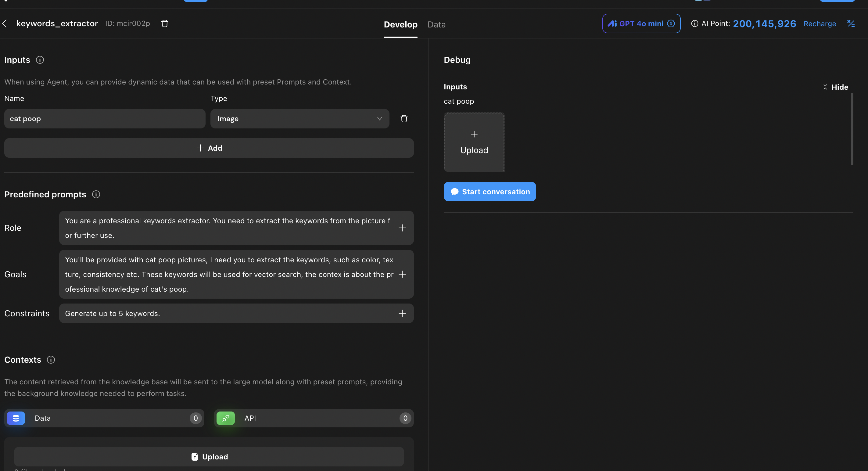Select the Develop tab
The width and height of the screenshot is (868, 471).
pos(400,25)
